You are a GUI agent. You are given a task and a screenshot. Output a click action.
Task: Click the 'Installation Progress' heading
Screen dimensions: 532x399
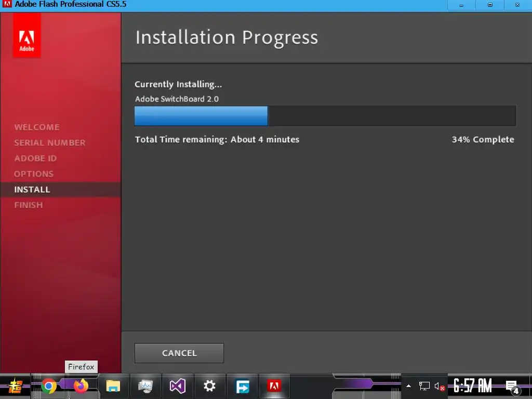pyautogui.click(x=227, y=37)
